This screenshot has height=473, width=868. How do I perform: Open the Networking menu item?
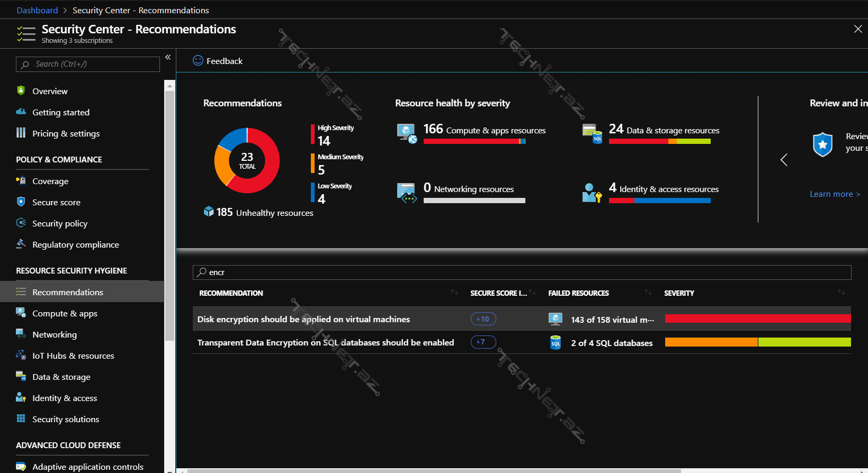55,334
